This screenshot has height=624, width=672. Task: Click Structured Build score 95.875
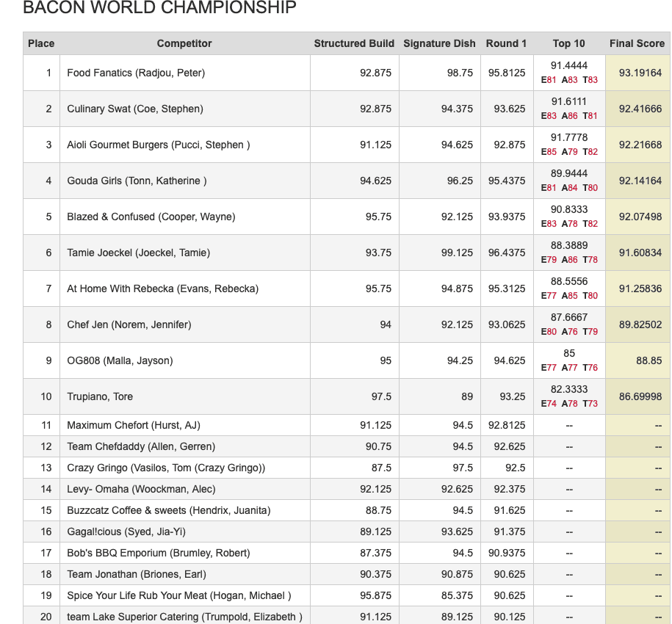[x=375, y=595]
